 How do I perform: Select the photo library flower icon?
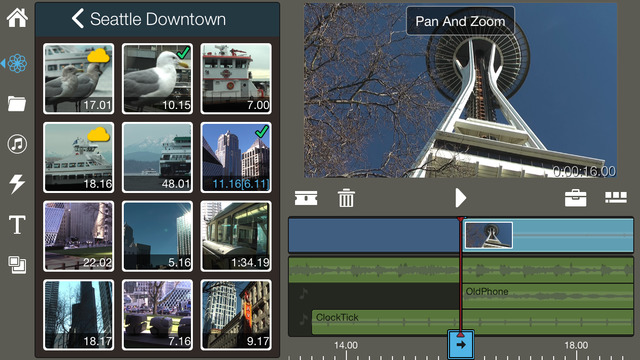17,63
